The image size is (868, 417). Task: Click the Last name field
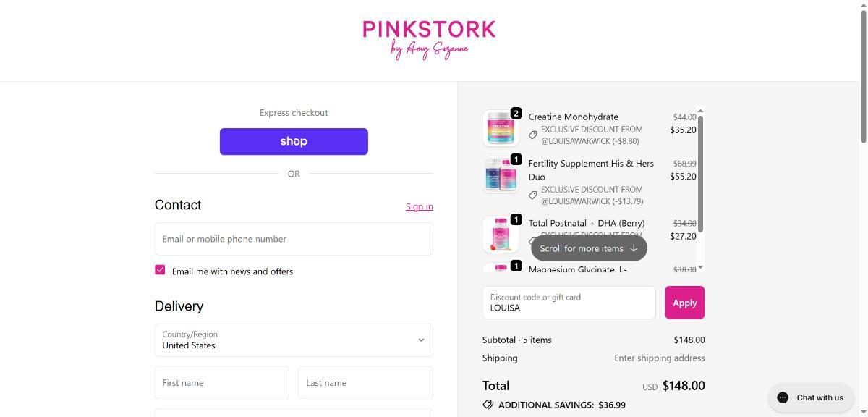[365, 382]
